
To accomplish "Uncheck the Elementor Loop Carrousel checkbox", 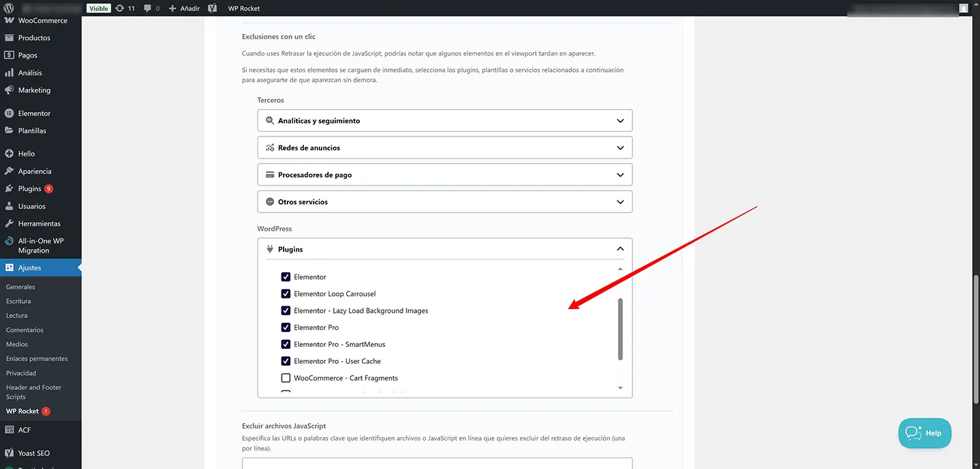I will point(286,294).
